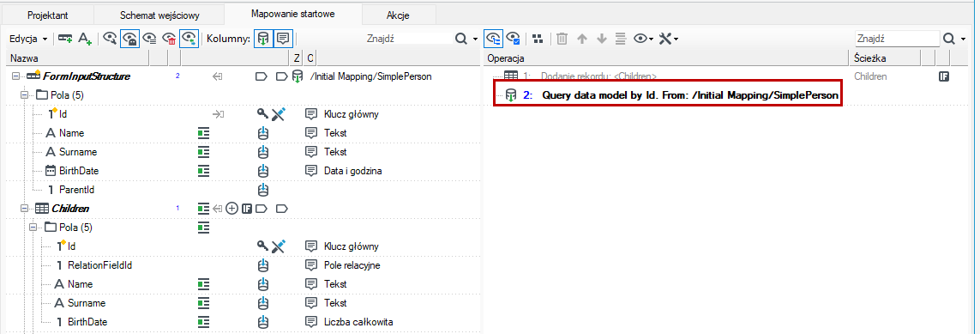Click the left panel search magnifier icon
The width and height of the screenshot is (980, 334).
[461, 39]
